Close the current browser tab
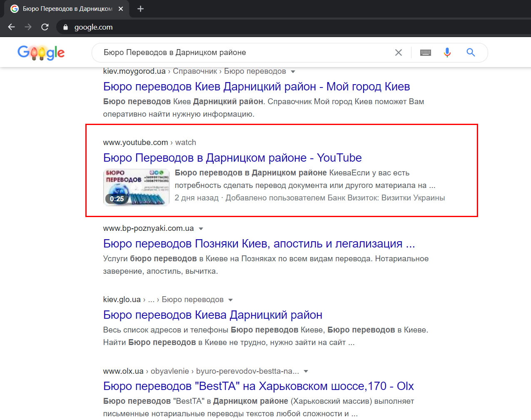The width and height of the screenshot is (531, 420). (121, 9)
